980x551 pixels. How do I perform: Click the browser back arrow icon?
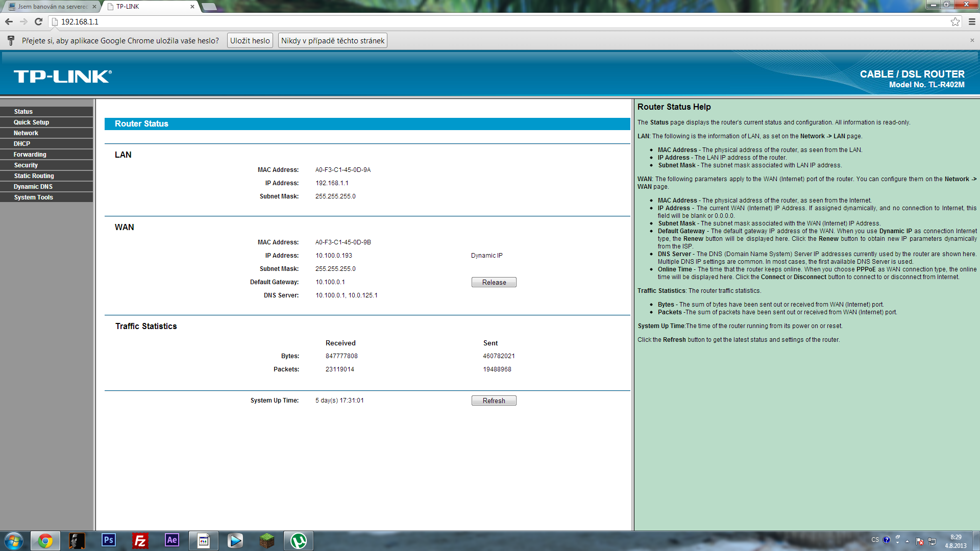pyautogui.click(x=9, y=21)
